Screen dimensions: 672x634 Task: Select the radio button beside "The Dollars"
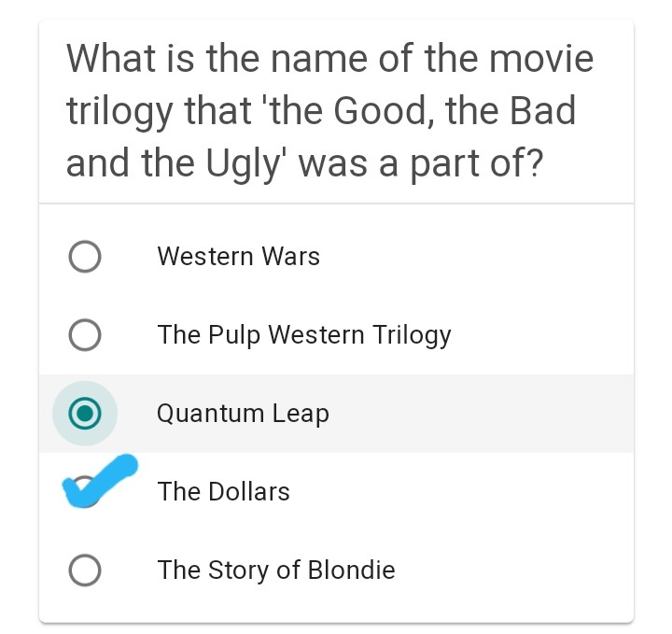[x=85, y=492]
